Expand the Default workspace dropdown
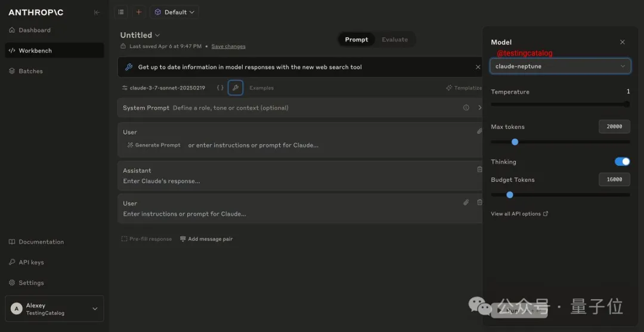The height and width of the screenshot is (332, 644). pyautogui.click(x=174, y=12)
